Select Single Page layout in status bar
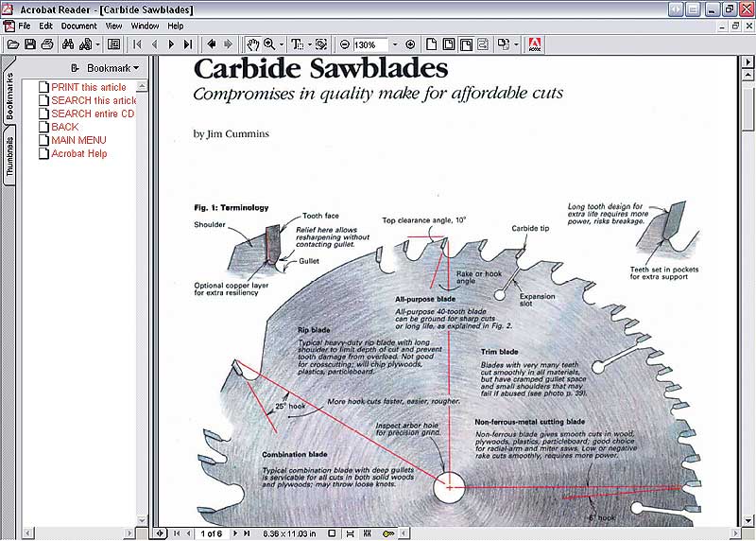Viewport: 756px width, 541px height. 332,533
